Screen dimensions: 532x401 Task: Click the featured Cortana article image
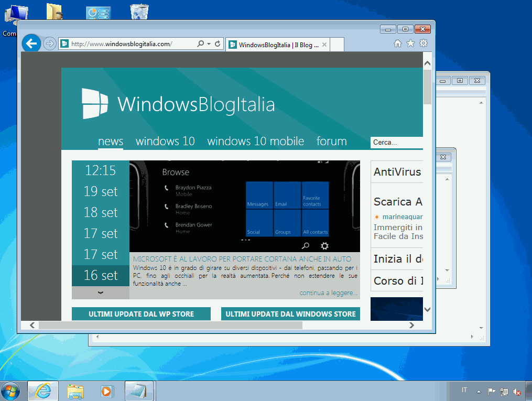tap(245, 207)
